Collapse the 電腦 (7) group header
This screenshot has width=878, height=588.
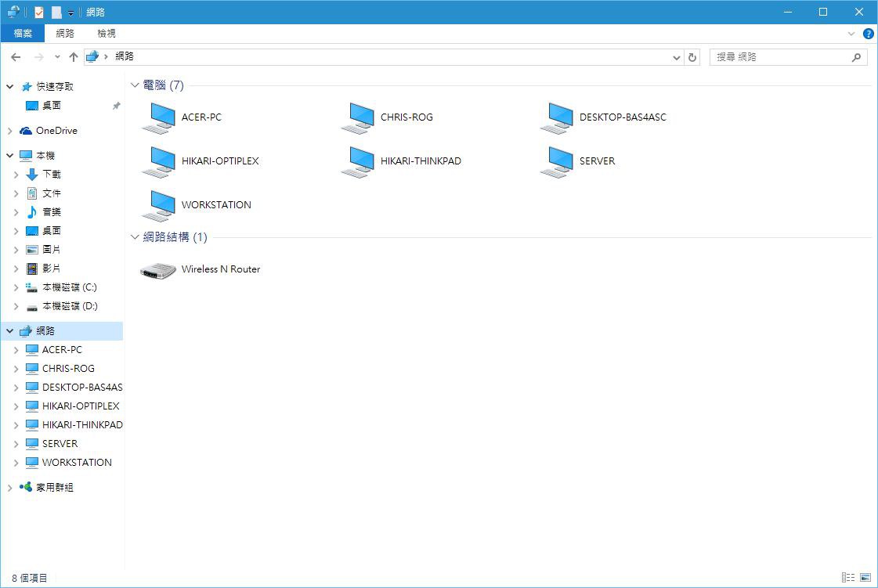(135, 85)
